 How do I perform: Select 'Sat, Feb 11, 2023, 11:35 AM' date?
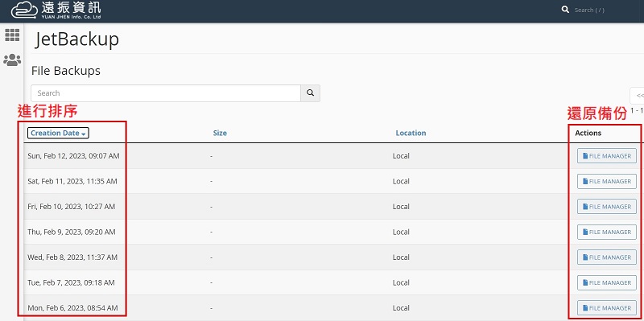click(72, 182)
